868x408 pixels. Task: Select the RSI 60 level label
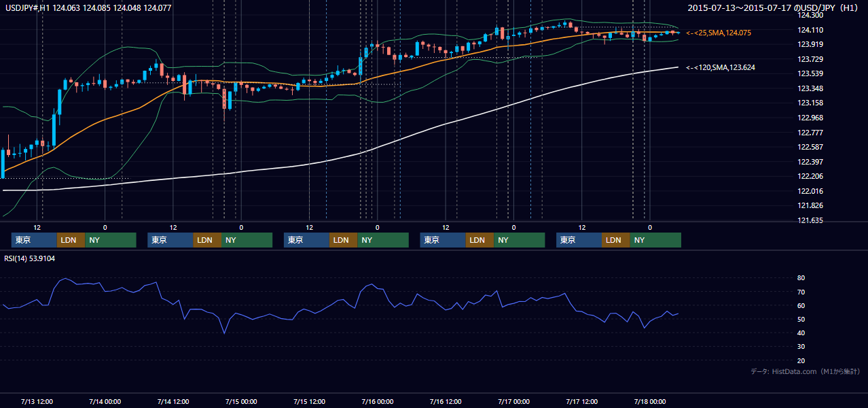point(801,305)
